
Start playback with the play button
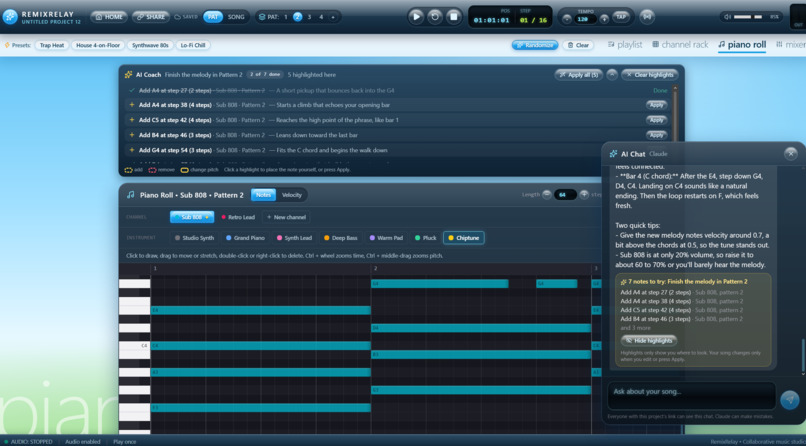(x=416, y=17)
